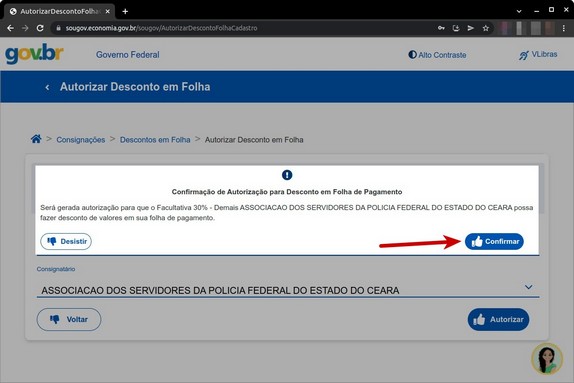Open the Consignações breadcrumb link
The image size is (574, 383).
(x=81, y=140)
